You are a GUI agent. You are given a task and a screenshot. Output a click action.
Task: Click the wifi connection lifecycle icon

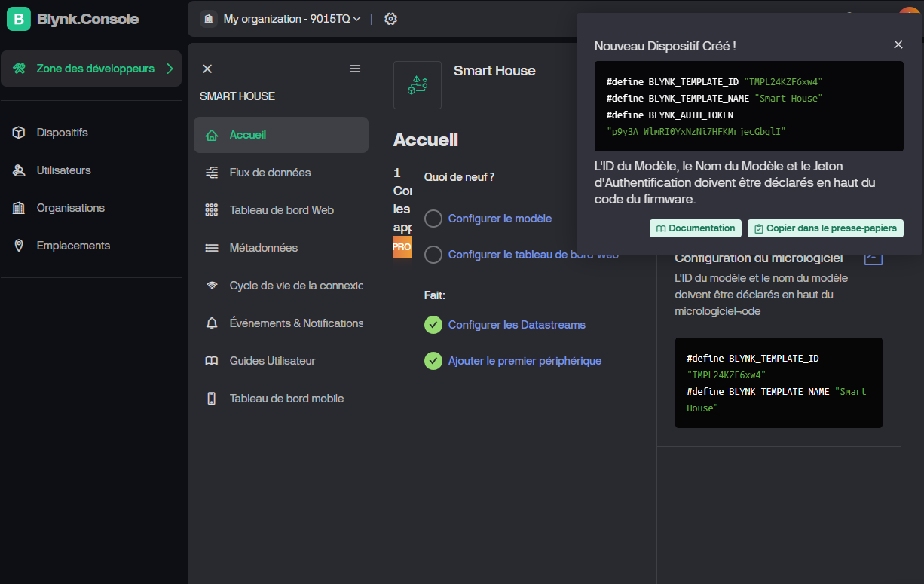(212, 286)
